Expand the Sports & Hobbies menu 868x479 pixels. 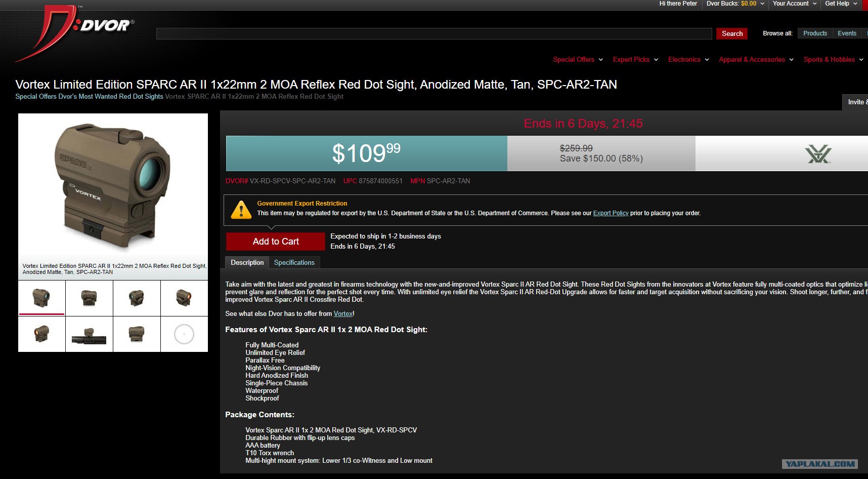[833, 59]
